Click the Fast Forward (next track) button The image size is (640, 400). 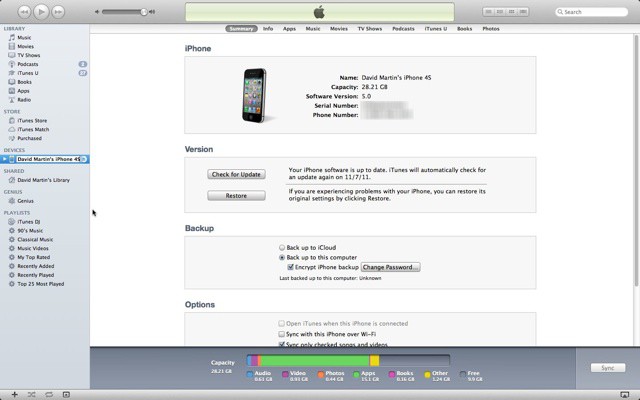[57, 11]
